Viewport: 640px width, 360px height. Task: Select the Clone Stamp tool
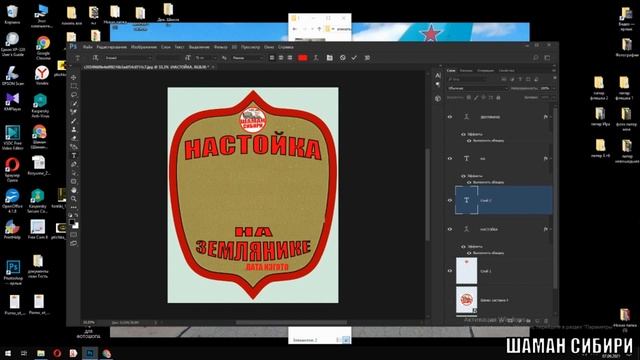74,129
